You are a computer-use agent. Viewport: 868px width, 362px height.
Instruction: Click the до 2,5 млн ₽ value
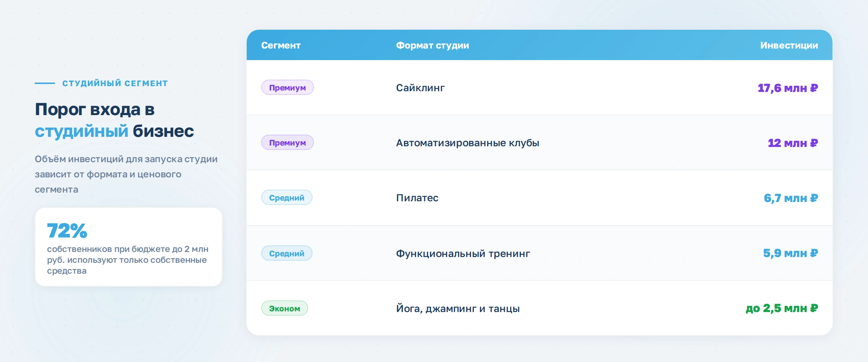pos(782,308)
